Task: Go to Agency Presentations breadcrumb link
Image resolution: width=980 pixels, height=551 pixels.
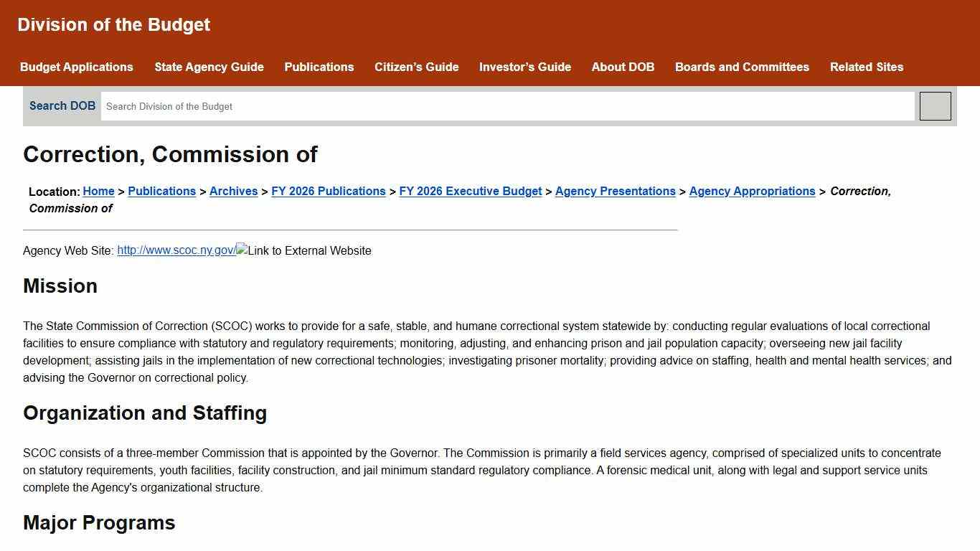Action: (x=615, y=191)
